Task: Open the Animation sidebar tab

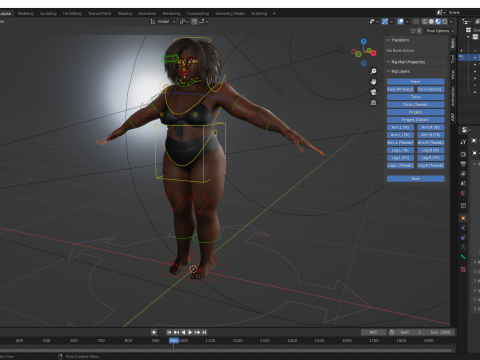Action: [x=453, y=96]
